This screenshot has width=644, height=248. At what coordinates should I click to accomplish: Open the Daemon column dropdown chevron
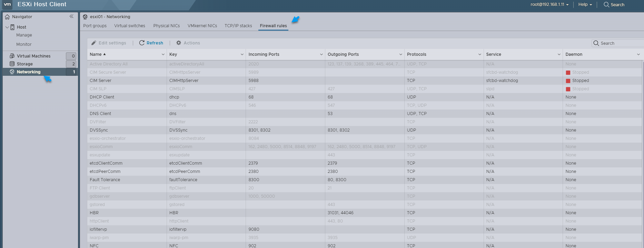coord(638,54)
